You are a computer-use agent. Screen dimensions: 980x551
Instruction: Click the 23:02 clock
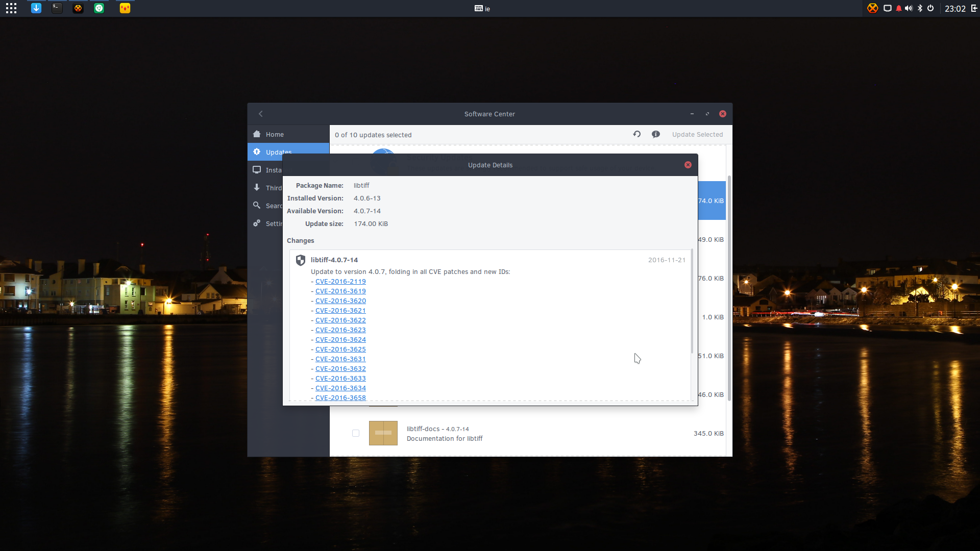tap(955, 9)
